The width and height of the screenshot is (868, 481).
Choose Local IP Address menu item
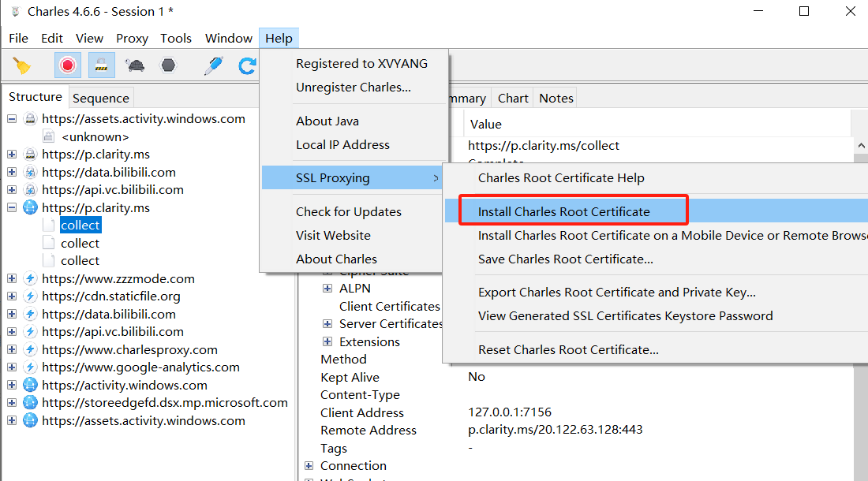(x=342, y=145)
